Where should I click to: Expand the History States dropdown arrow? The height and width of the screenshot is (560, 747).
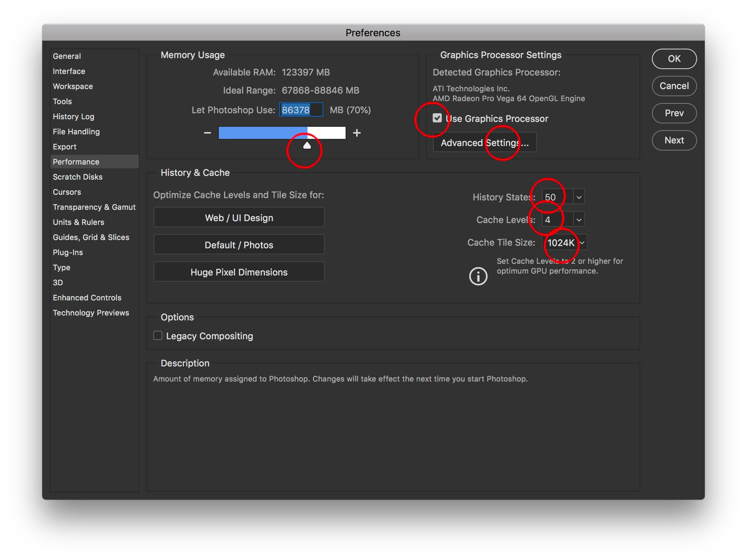tap(579, 197)
